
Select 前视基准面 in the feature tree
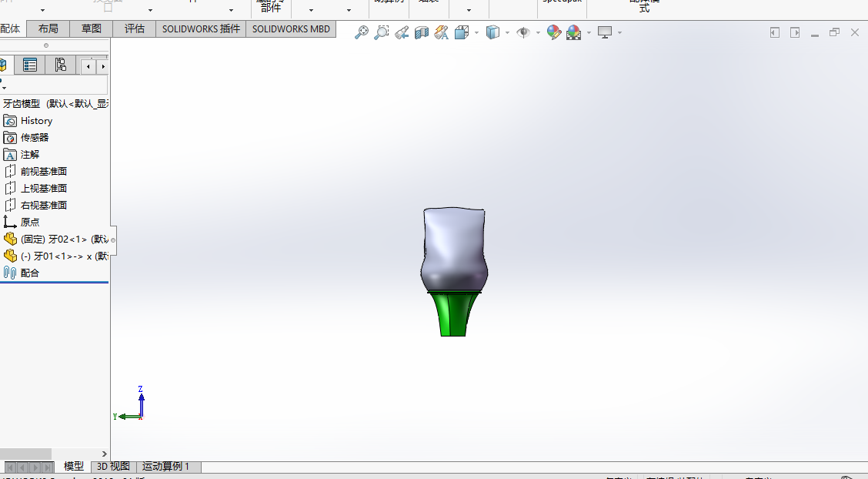pos(44,172)
